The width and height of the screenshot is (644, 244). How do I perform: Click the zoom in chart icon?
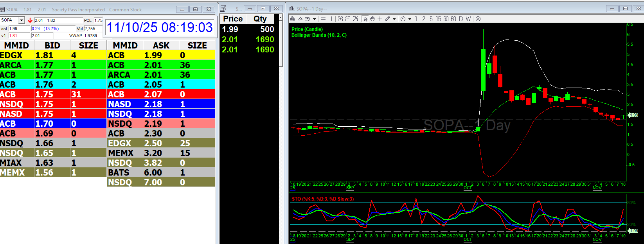(340, 19)
